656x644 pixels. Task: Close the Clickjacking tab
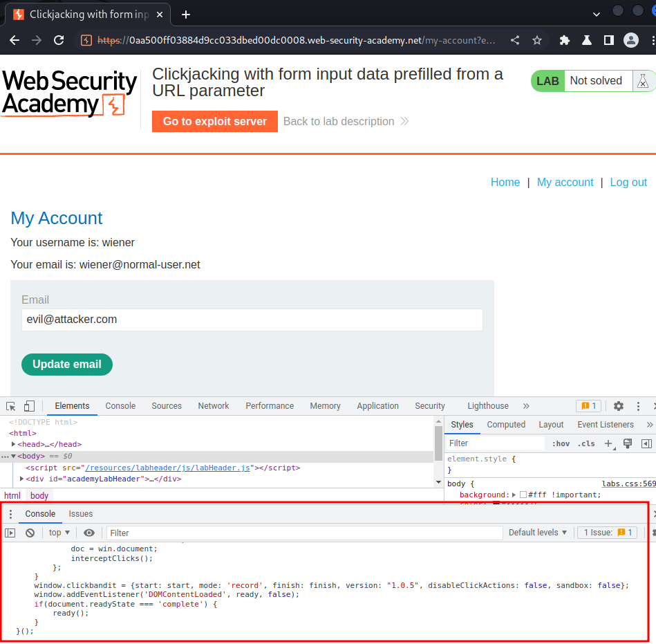pyautogui.click(x=160, y=15)
